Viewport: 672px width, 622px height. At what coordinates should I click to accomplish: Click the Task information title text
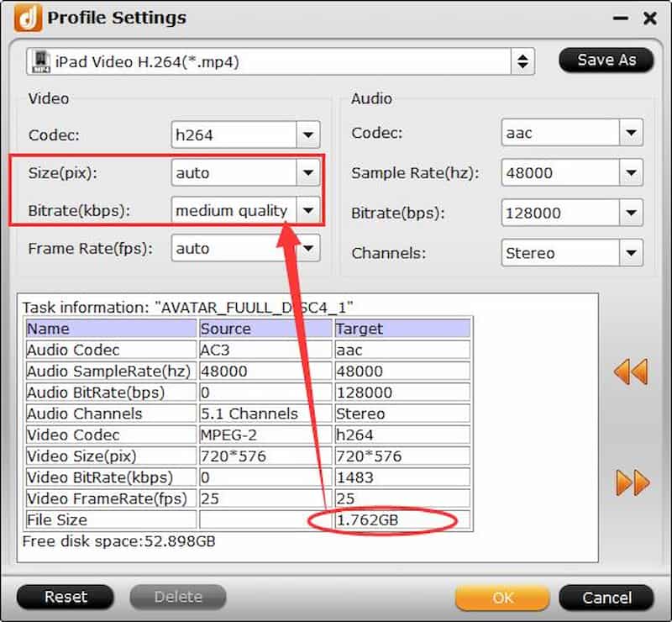pyautogui.click(x=187, y=308)
